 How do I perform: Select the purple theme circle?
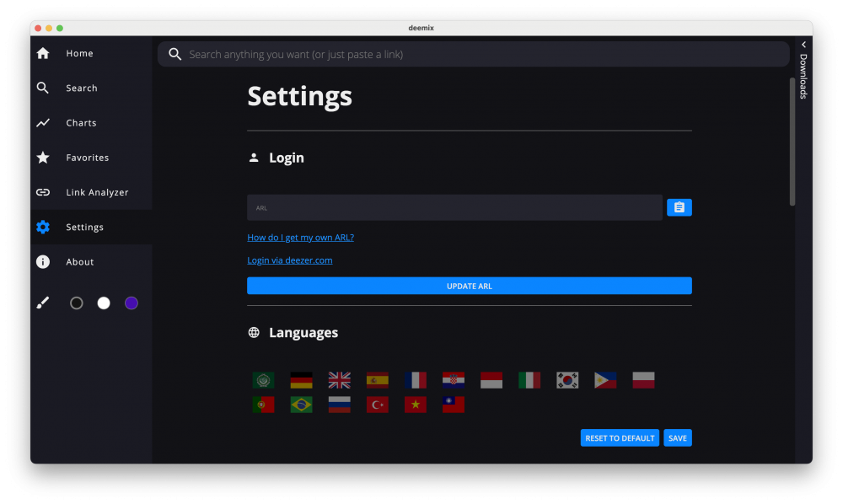pyautogui.click(x=132, y=303)
